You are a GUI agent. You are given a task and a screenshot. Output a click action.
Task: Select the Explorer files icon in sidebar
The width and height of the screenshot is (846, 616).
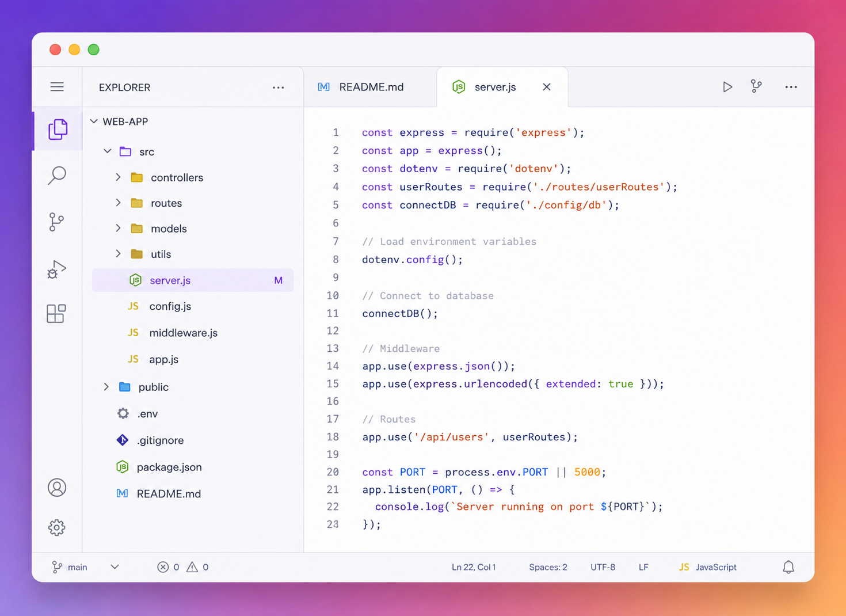click(x=58, y=129)
